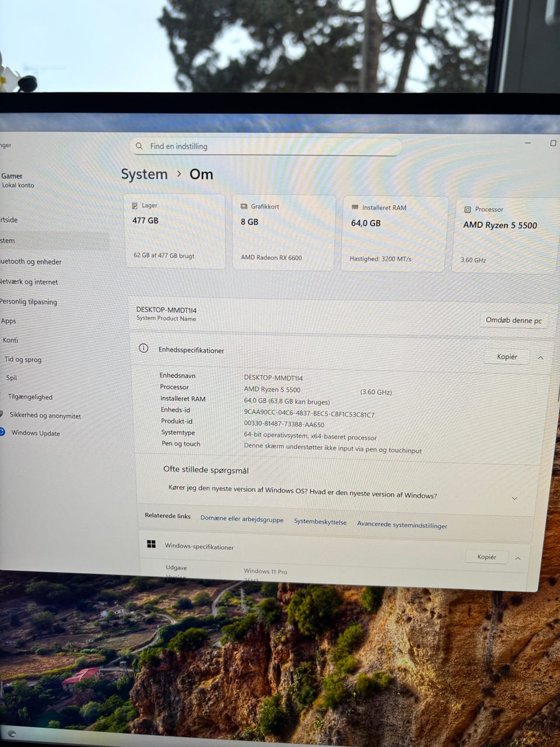Select 'Bluetooth og enheder' in the sidebar
Screen dimensions: 560x747
click(30, 261)
